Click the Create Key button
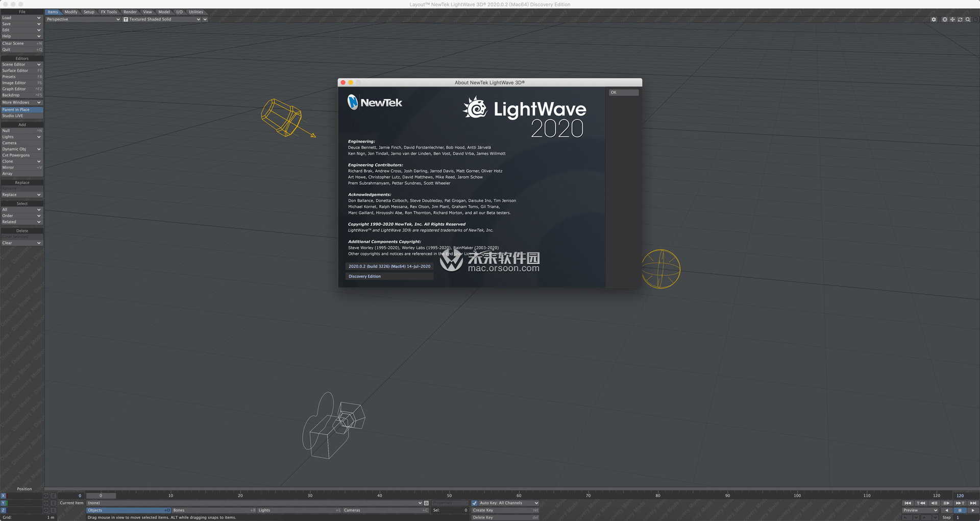980x521 pixels. (x=505, y=510)
